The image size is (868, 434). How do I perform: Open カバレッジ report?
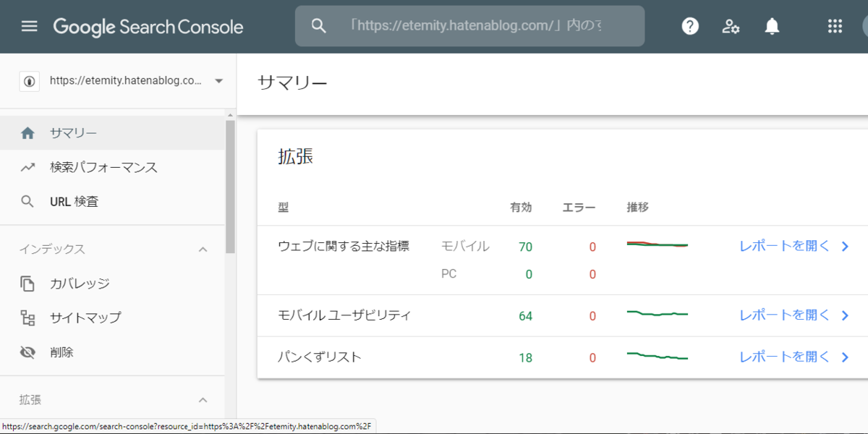pos(113,284)
